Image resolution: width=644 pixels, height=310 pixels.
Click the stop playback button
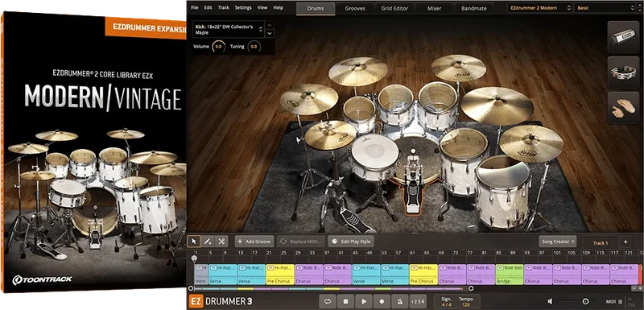[346, 301]
